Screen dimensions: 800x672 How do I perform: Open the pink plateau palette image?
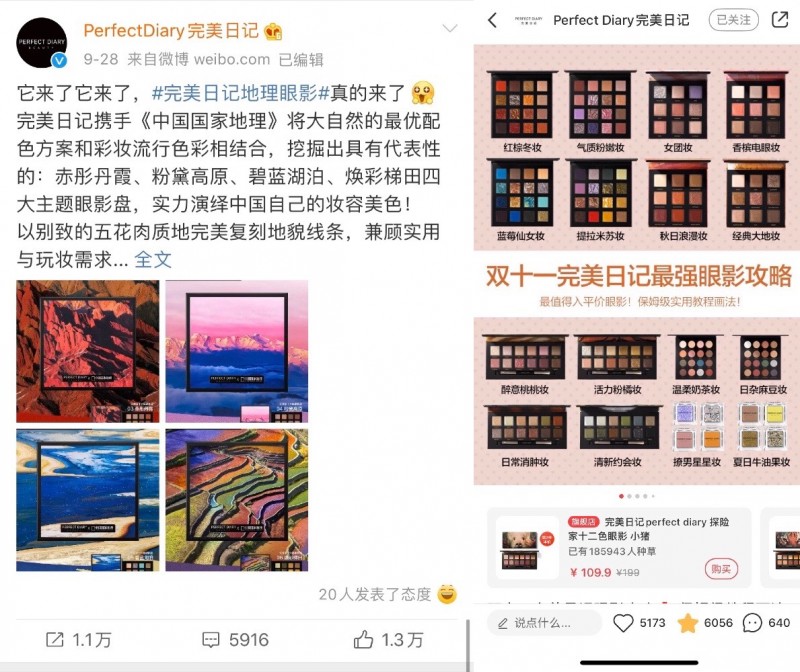pos(237,352)
